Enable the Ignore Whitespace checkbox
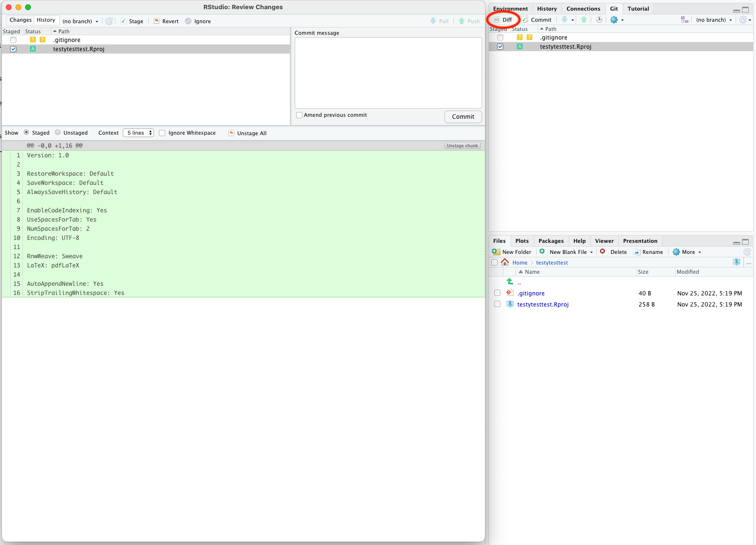The image size is (756, 545). (162, 133)
